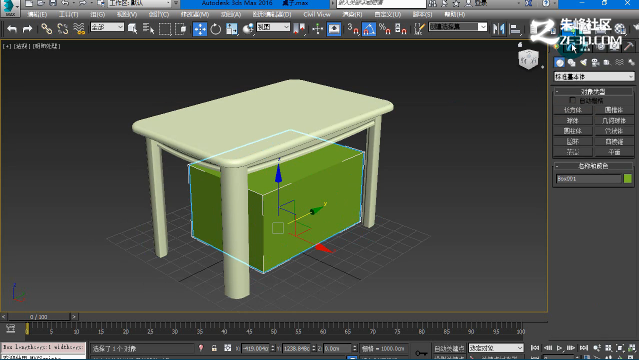
Task: Collapse the Object Type rollout
Action: tap(593, 92)
